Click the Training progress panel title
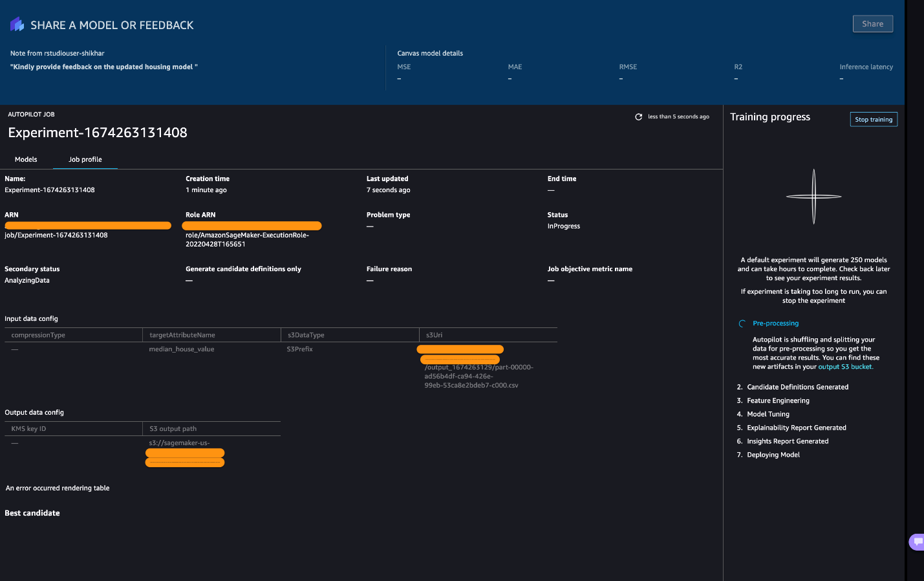 tap(770, 117)
